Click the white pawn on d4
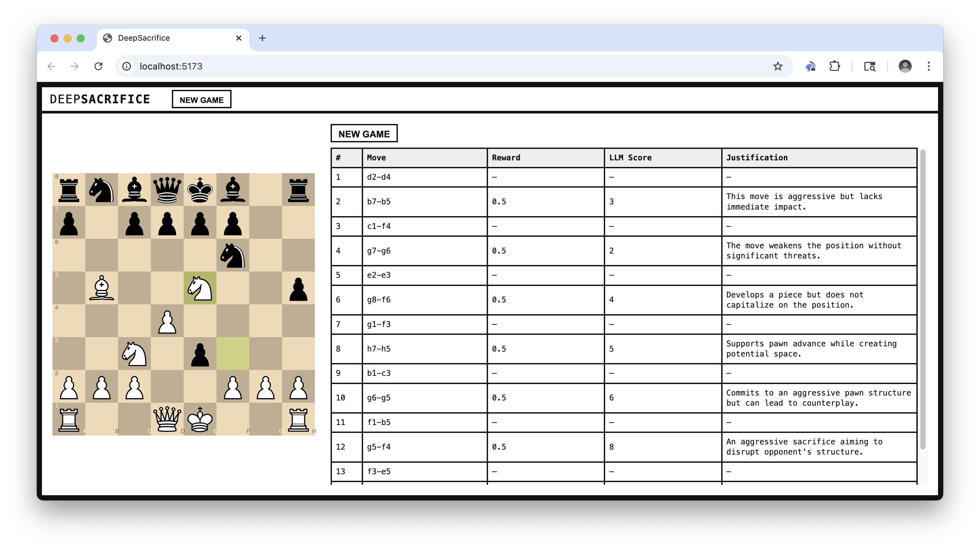Viewport: 980px width, 549px height. point(167,321)
